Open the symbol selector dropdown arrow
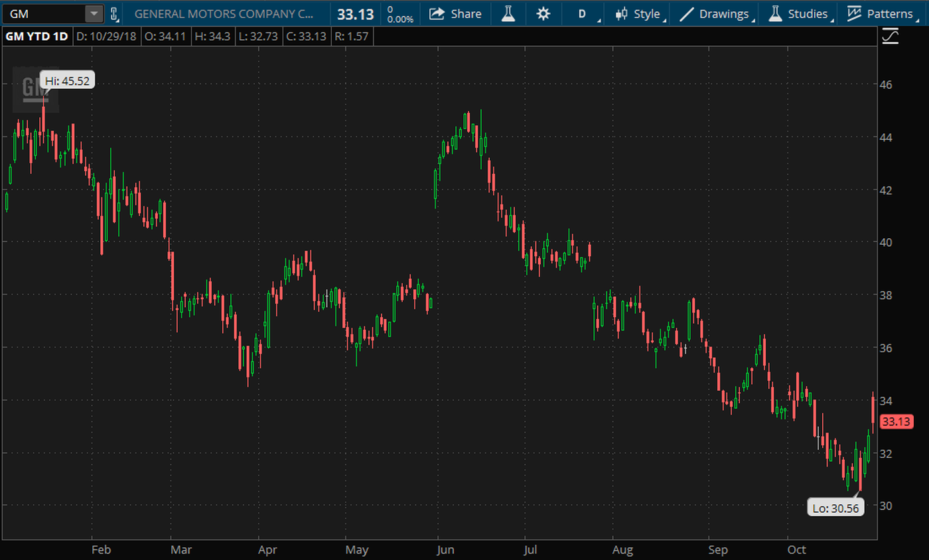This screenshot has height=560, width=929. [x=95, y=13]
